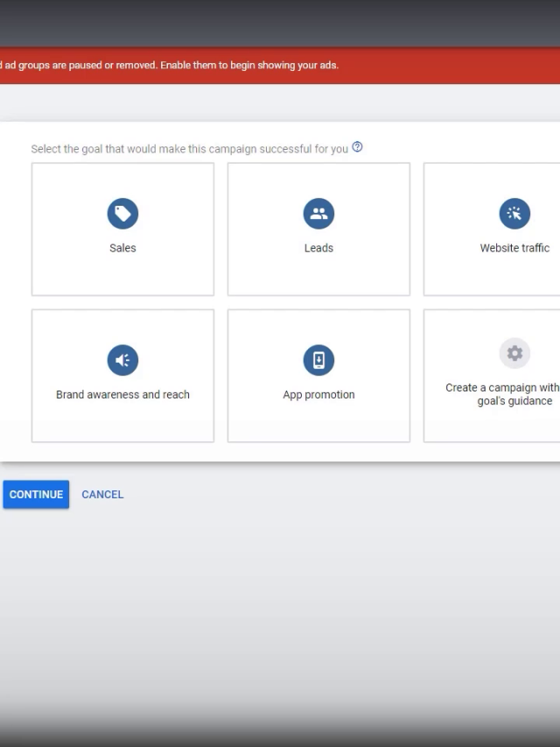Click the Sales price tag icon
This screenshot has height=747, width=560.
point(122,213)
